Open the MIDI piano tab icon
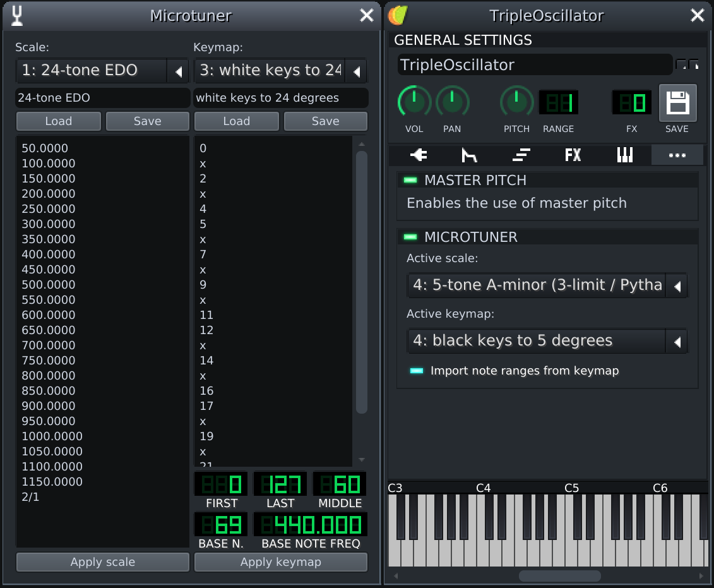Viewport: 714px width, 588px height. pos(624,155)
